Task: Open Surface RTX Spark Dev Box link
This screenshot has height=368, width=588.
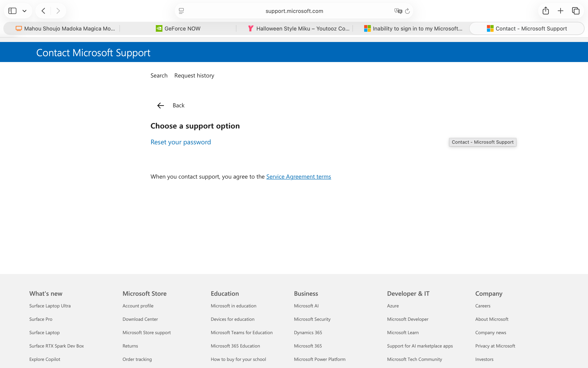Action: (56, 346)
